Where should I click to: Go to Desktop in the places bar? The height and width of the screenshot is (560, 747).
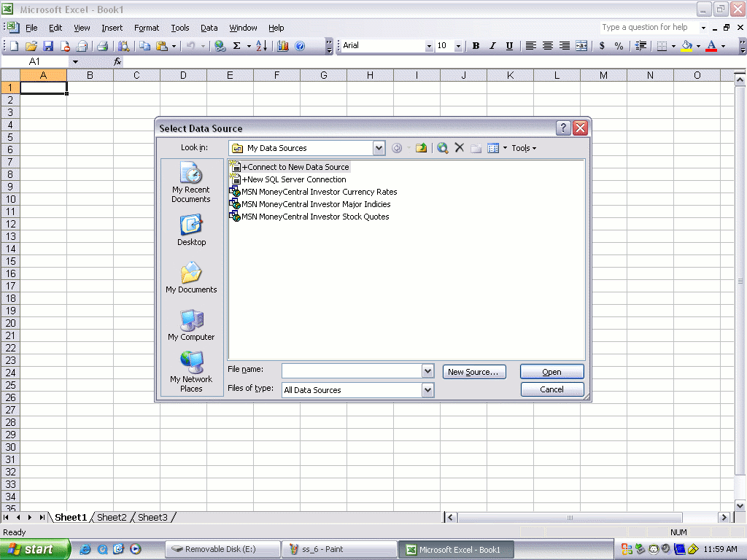pyautogui.click(x=191, y=230)
